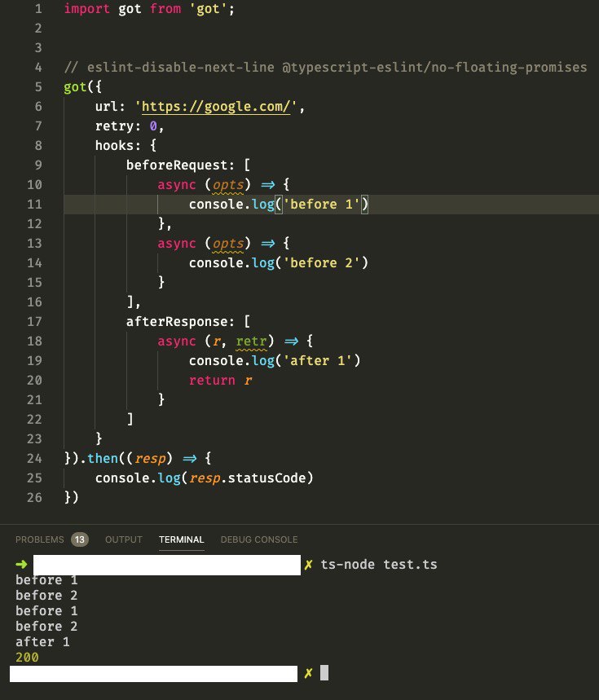
Task: Click the 'hooks' property on line 8
Action: click(114, 146)
